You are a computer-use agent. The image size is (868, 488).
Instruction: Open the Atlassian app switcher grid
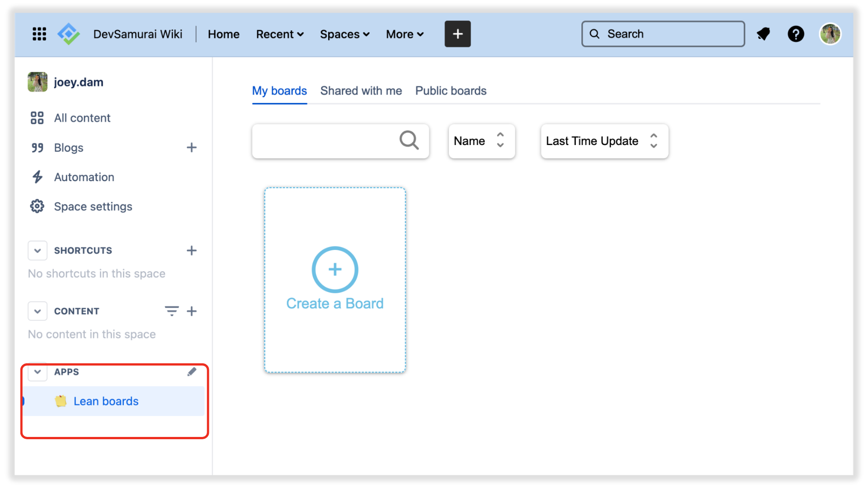[x=39, y=34]
